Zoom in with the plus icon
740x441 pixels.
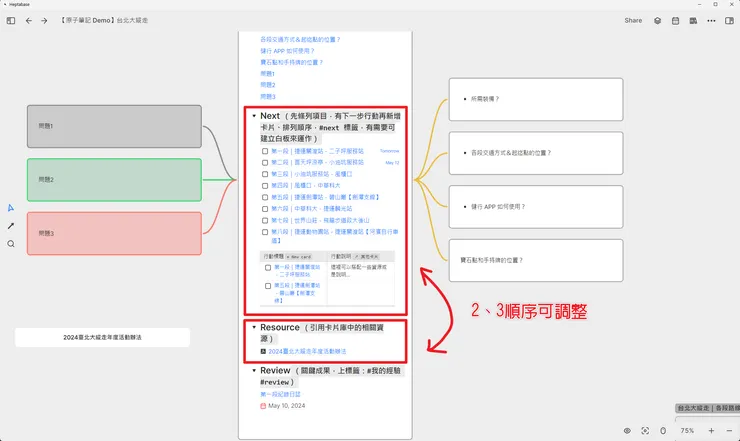711,431
